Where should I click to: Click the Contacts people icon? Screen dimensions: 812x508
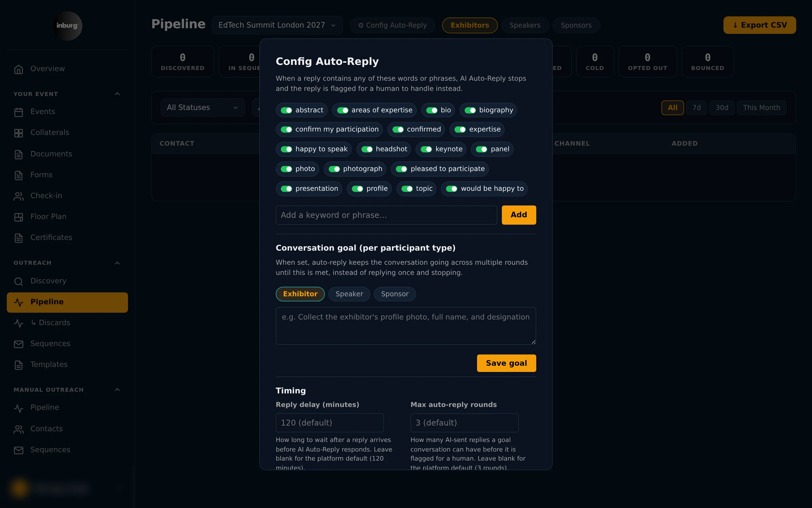coord(19,429)
